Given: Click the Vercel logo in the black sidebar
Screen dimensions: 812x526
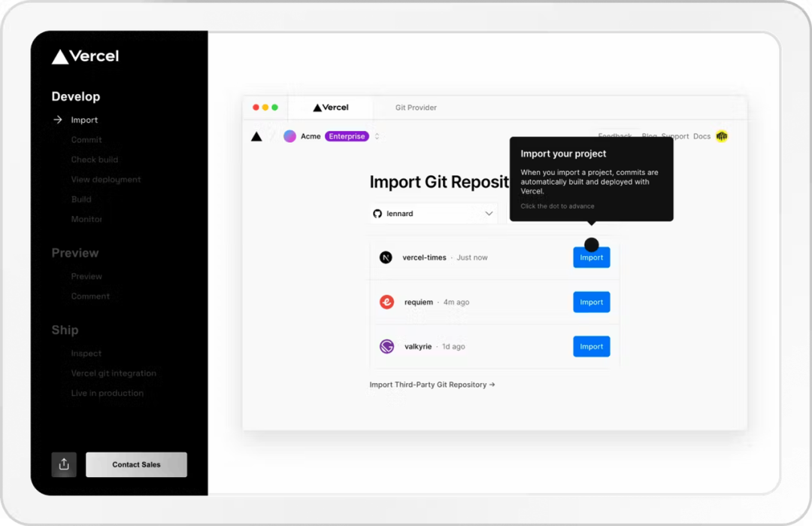Looking at the screenshot, I should click(x=86, y=56).
